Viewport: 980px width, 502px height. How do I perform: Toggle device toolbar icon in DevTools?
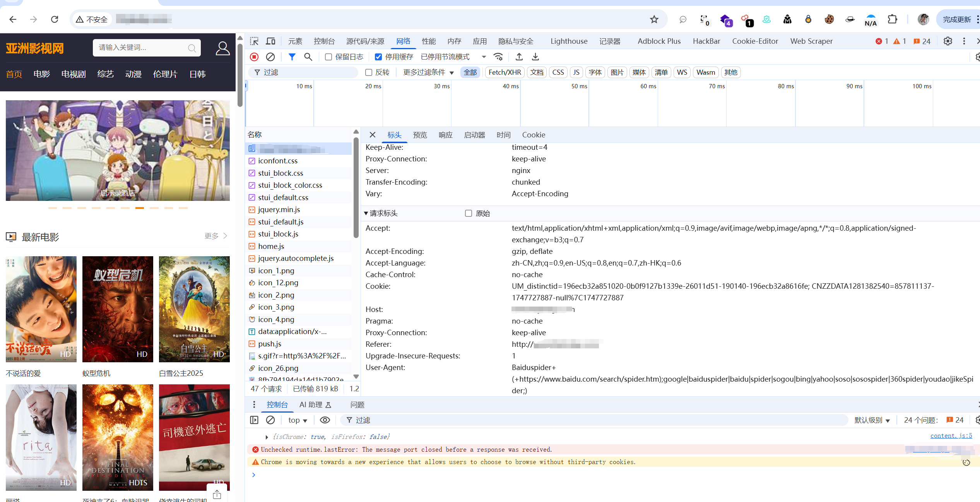coord(270,41)
